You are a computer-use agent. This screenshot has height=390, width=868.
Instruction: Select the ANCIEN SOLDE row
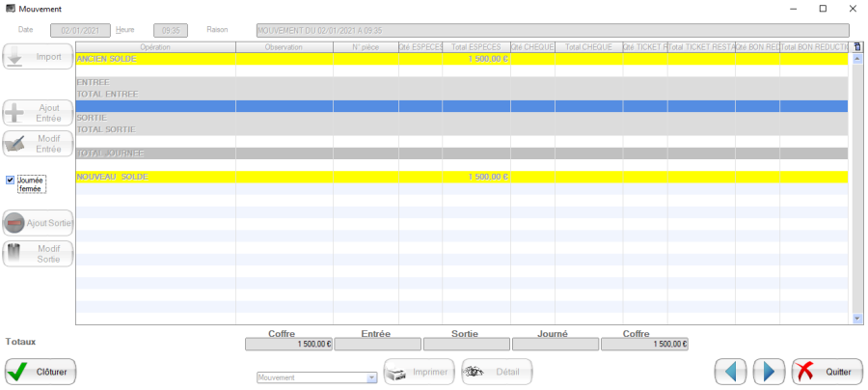pyautogui.click(x=155, y=59)
